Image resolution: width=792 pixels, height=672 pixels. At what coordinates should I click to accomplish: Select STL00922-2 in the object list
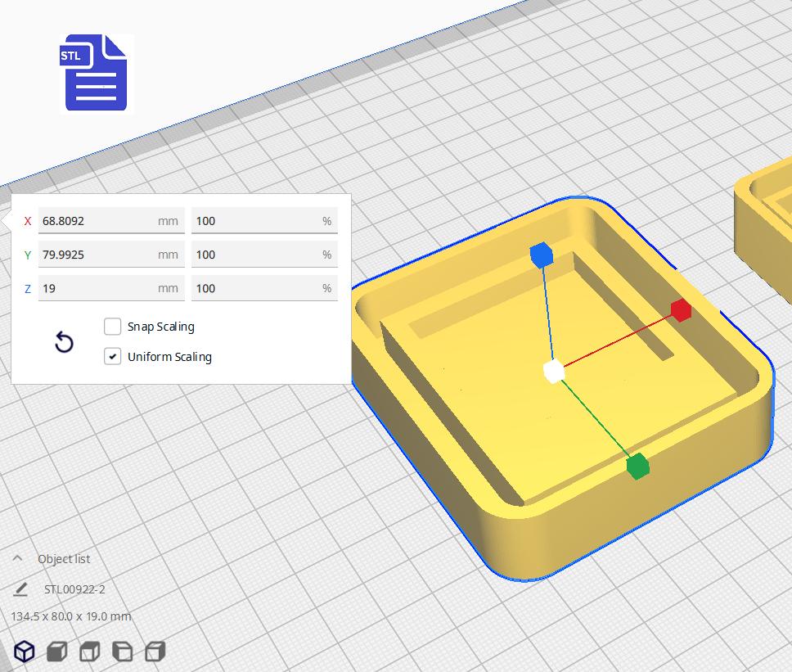pyautogui.click(x=74, y=589)
